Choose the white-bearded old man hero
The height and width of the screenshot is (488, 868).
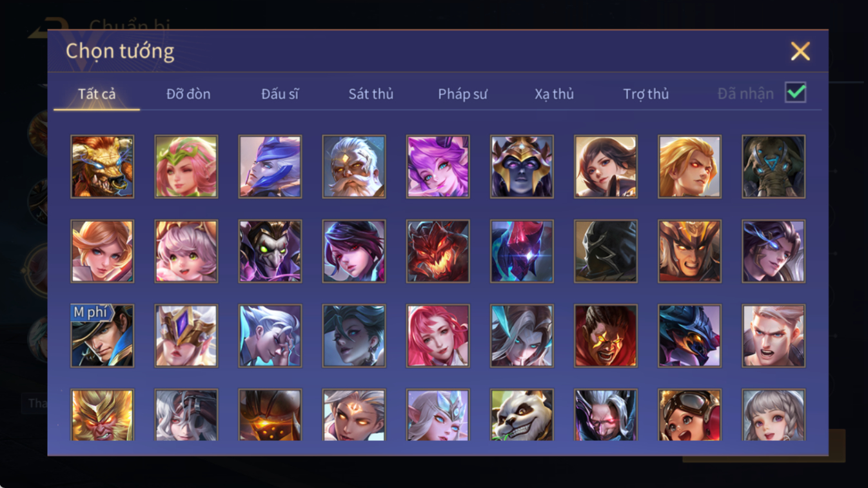click(x=354, y=166)
